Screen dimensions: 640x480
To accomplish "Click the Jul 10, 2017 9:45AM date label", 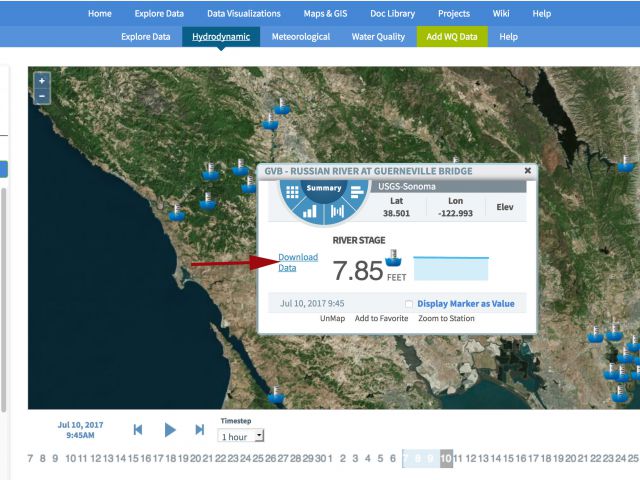I will coord(80,430).
